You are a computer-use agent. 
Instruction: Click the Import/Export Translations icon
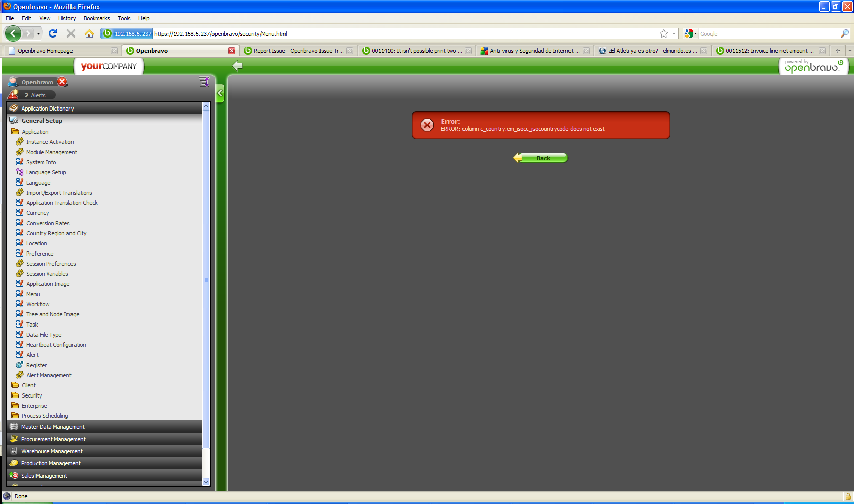pyautogui.click(x=20, y=192)
